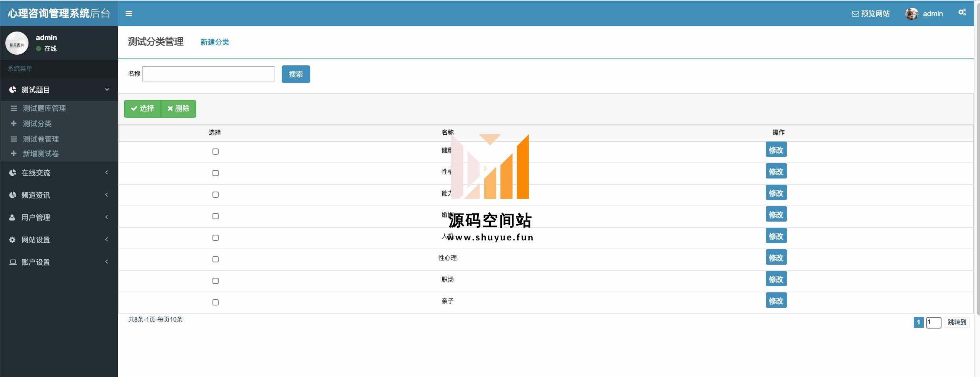Expand the 频道资讯 menu chevron
The height and width of the screenshot is (377, 980).
[107, 195]
